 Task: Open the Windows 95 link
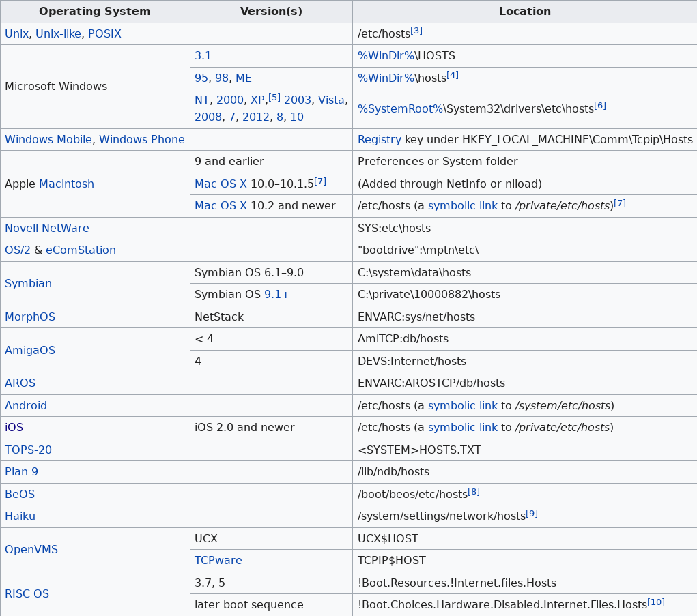tap(201, 78)
